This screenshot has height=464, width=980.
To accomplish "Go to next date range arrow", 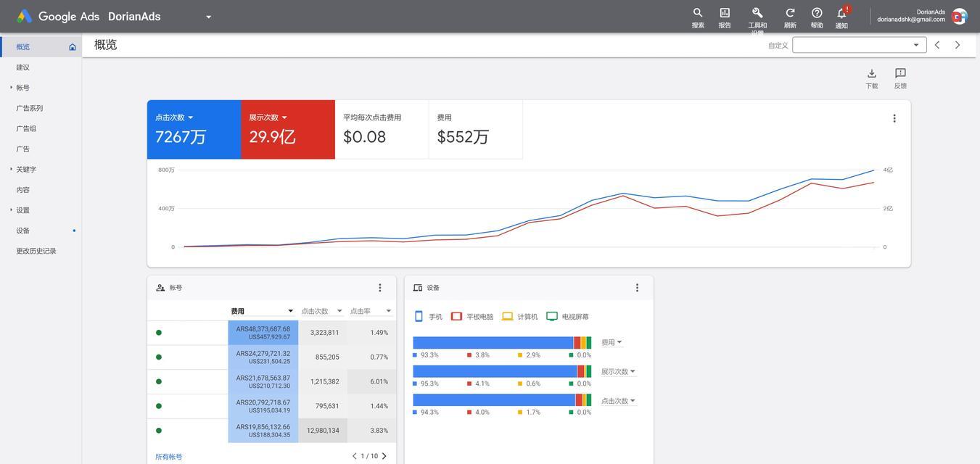I will click(x=958, y=45).
